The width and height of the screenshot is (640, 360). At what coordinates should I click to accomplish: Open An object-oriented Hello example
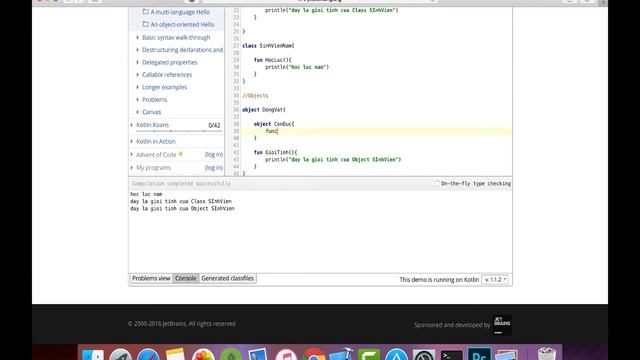pyautogui.click(x=182, y=24)
